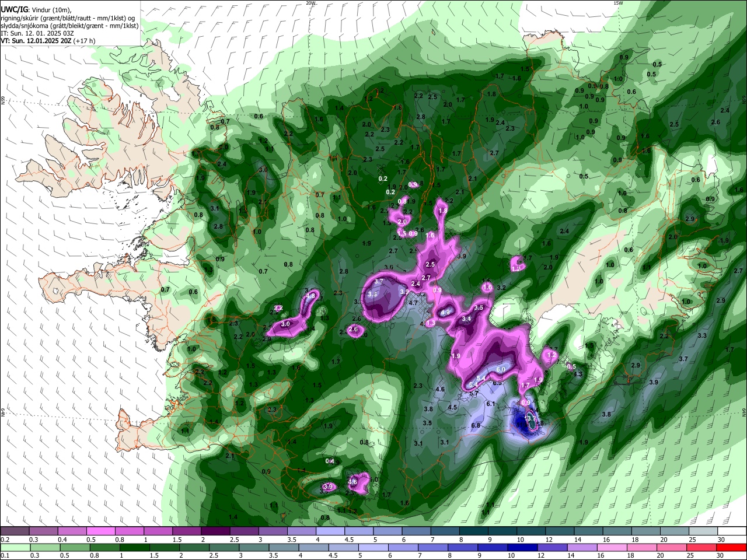Click the white 6.0 value in the pink area
This screenshot has height=560, width=747.
(501, 370)
